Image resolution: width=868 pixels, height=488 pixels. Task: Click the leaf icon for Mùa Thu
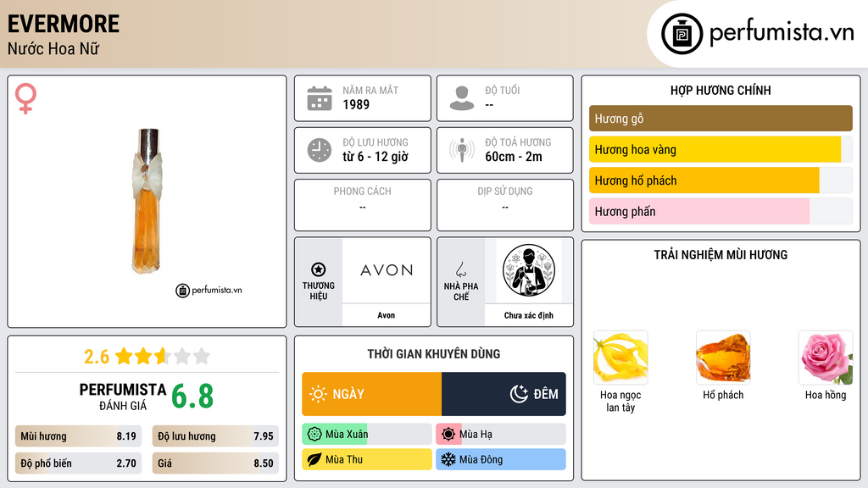[314, 459]
